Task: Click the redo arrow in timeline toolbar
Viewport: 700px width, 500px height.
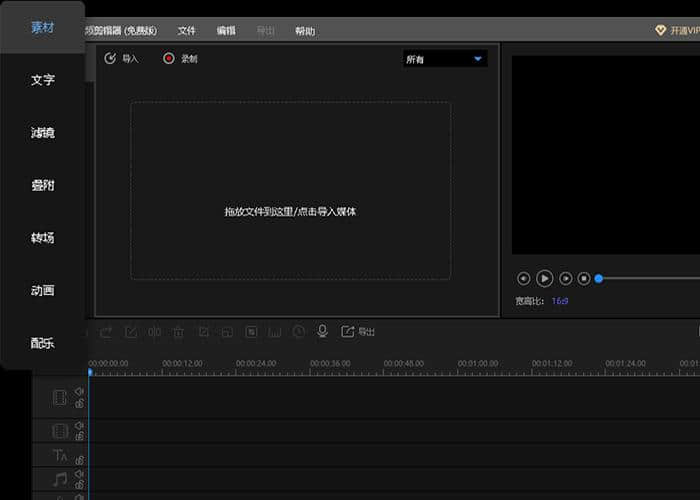Action: 106,331
